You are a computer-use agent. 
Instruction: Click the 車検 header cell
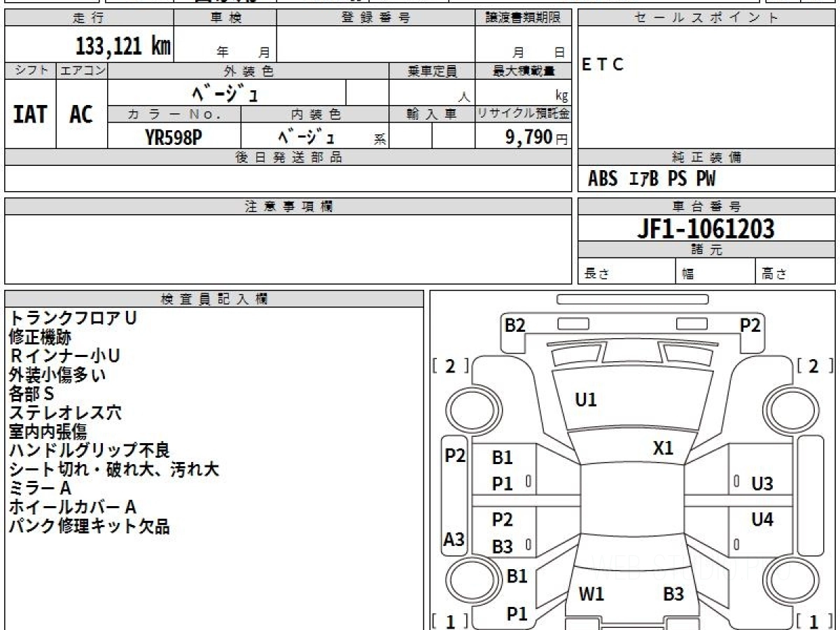(x=225, y=18)
